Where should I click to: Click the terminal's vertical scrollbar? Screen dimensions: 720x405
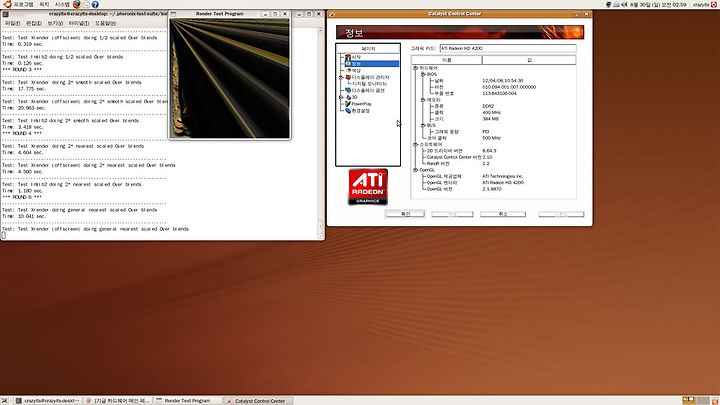[x=321, y=133]
